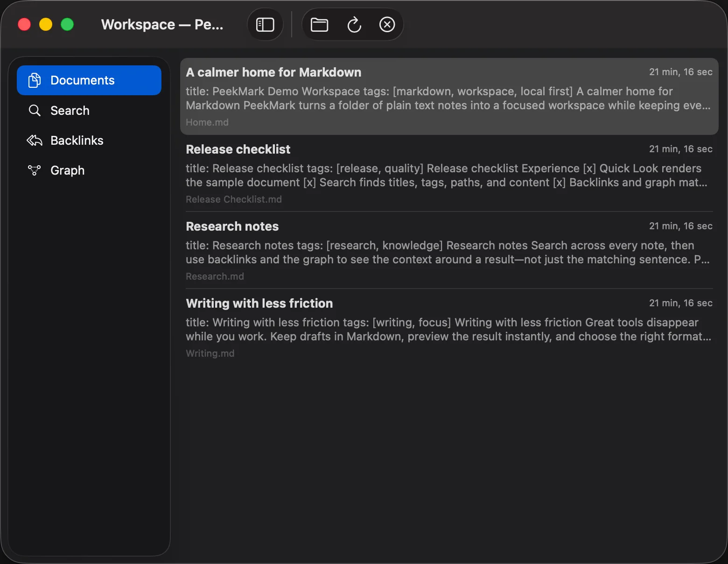Click Release checklist preview text
The height and width of the screenshot is (564, 728).
447,176
